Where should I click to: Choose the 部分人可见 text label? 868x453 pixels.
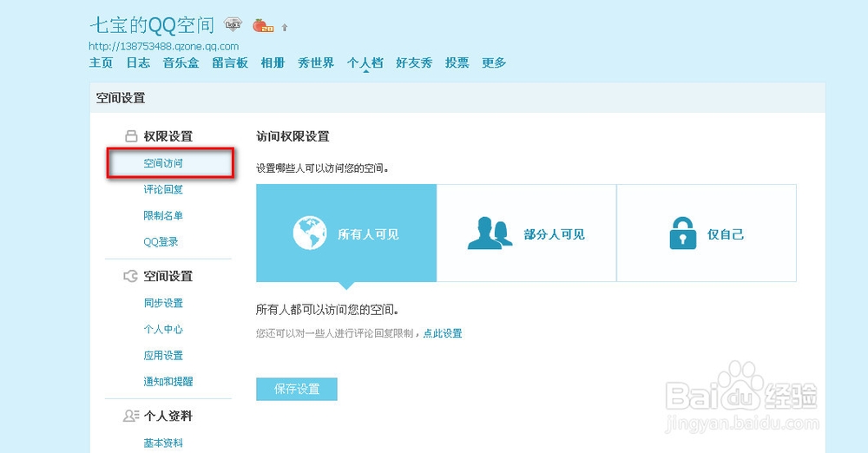tap(554, 234)
